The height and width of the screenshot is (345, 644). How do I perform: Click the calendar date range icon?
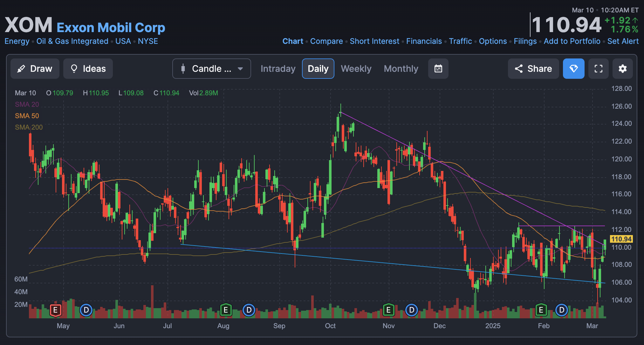[x=438, y=69]
